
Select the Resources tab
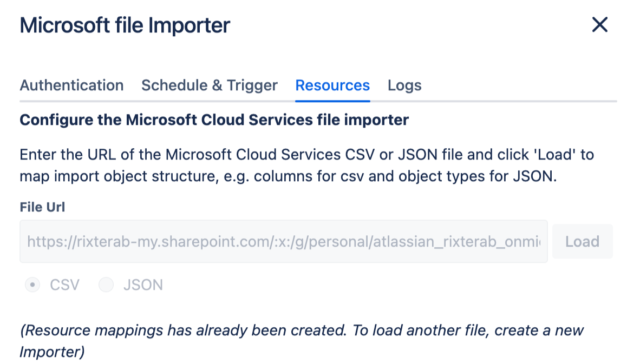click(332, 85)
